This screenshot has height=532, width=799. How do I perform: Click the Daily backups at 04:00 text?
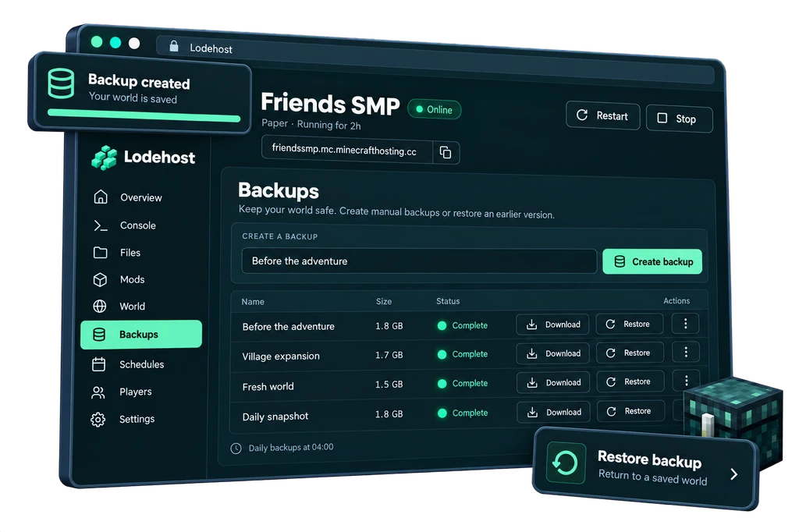click(x=291, y=448)
